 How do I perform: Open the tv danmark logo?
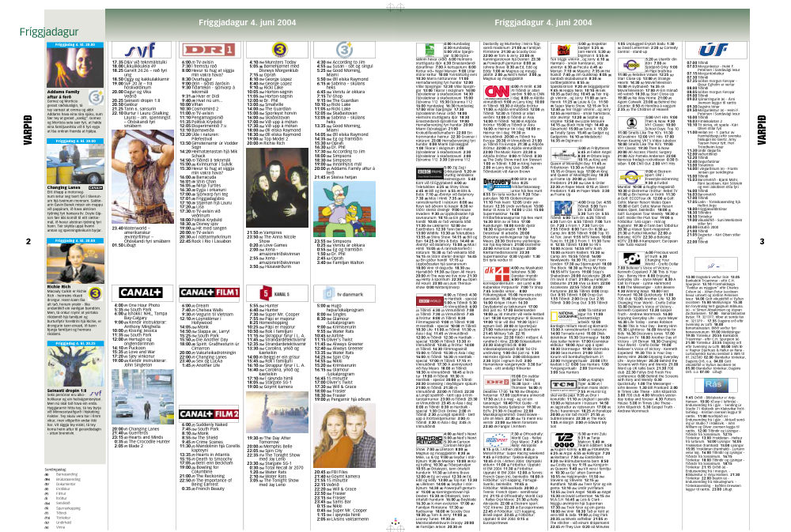pyautogui.click(x=343, y=293)
